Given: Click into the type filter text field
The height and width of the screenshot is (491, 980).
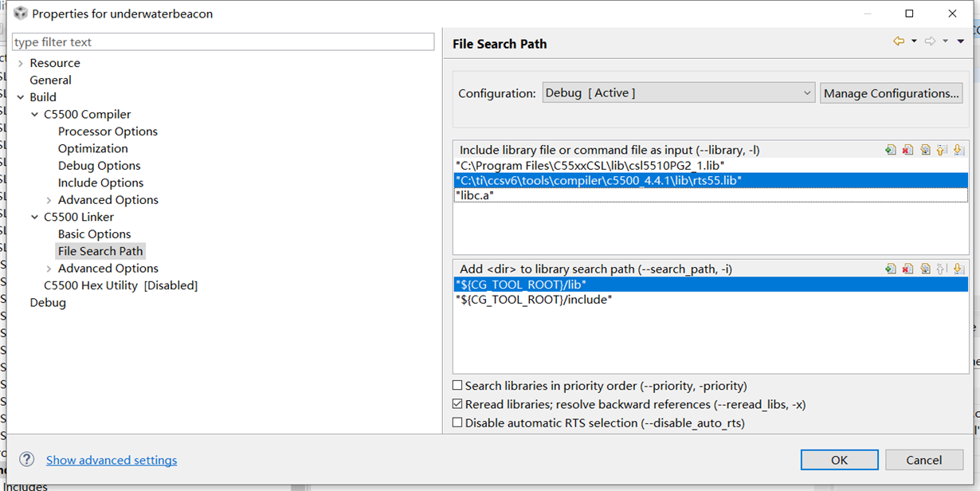Looking at the screenshot, I should (x=223, y=42).
